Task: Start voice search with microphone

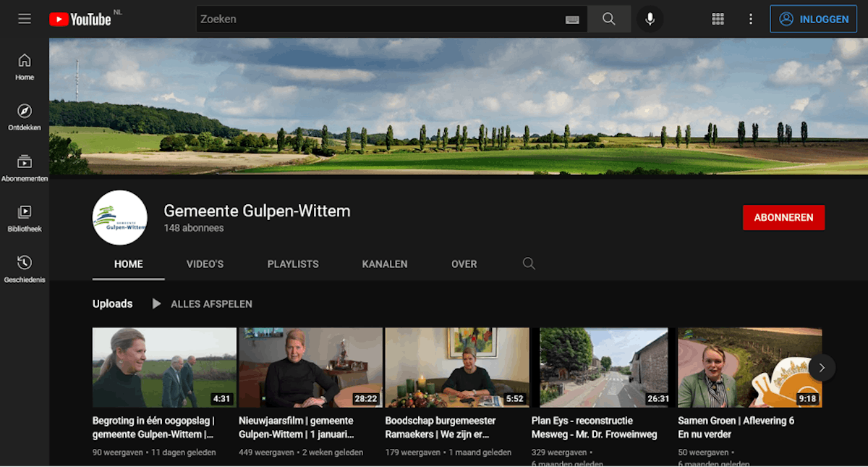Action: [x=650, y=19]
